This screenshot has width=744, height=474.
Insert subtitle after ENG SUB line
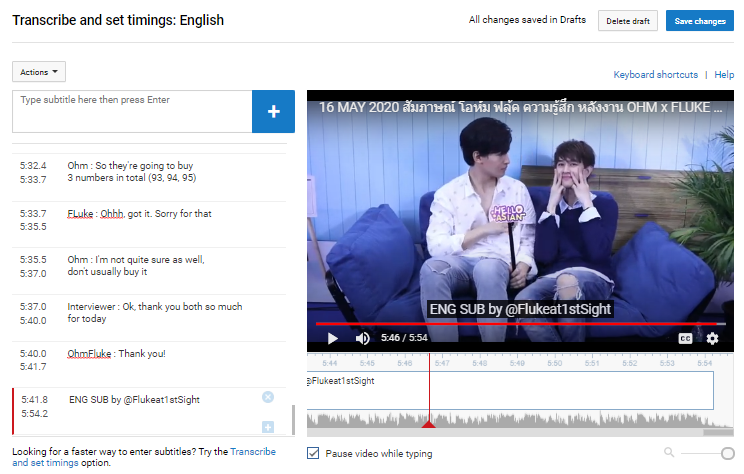[x=268, y=427]
